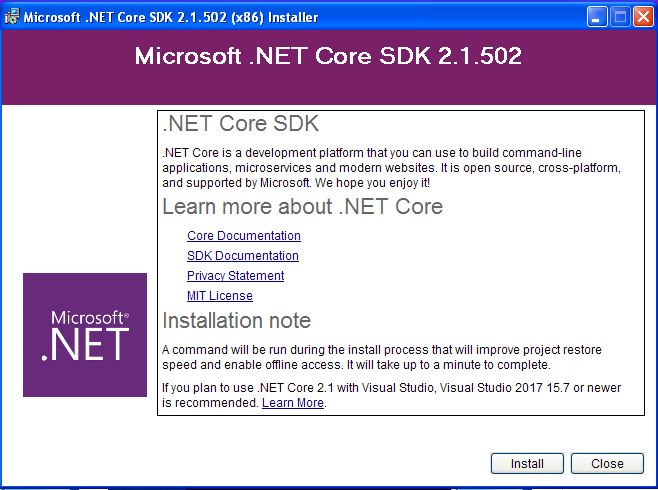Click the Learn more about .NET Core heading
This screenshot has width=658, height=490.
[302, 207]
